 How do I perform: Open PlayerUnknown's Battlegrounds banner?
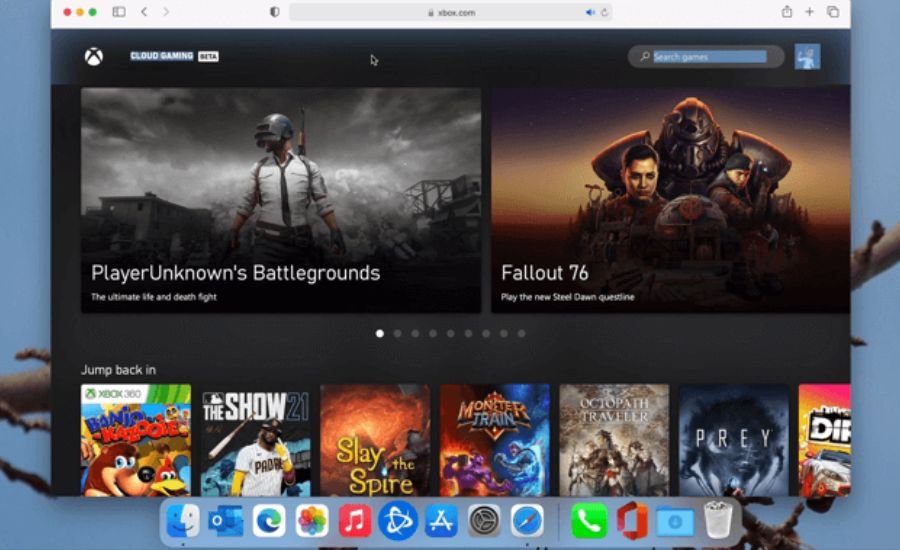[281, 200]
